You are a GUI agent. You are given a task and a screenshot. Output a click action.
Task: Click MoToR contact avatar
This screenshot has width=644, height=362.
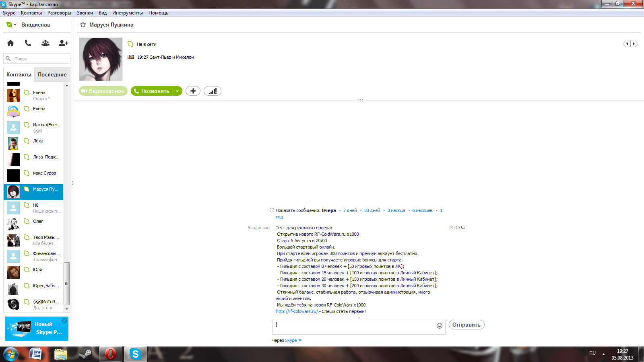[13, 304]
